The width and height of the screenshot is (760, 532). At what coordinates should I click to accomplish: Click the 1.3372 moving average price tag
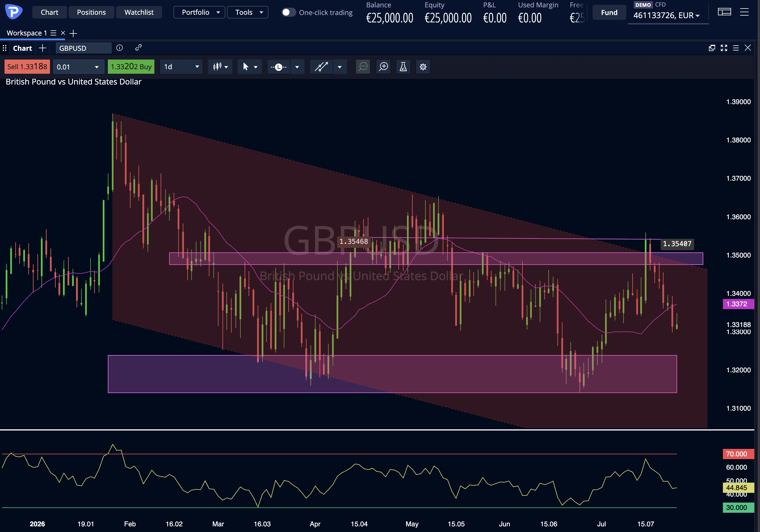[738, 304]
